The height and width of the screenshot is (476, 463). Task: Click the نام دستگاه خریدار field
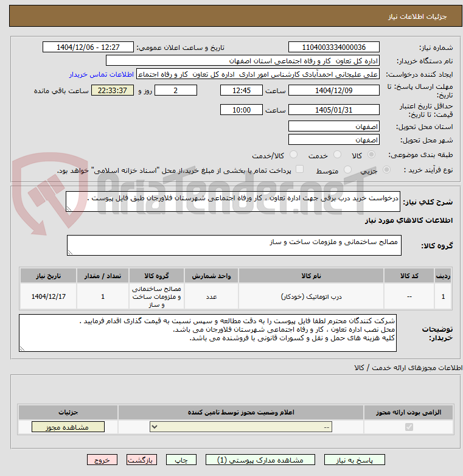pos(243,61)
